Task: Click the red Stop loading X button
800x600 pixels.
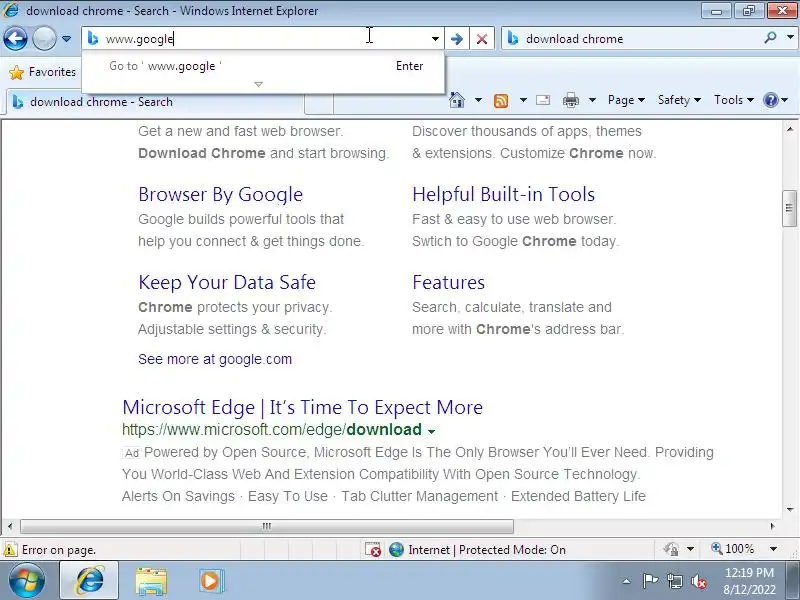Action: [482, 39]
